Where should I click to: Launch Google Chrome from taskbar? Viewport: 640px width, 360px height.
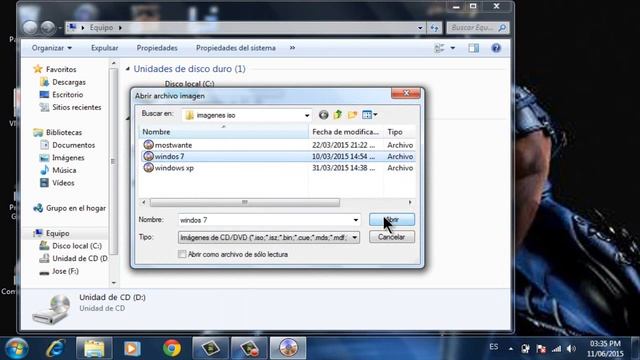[x=172, y=348]
